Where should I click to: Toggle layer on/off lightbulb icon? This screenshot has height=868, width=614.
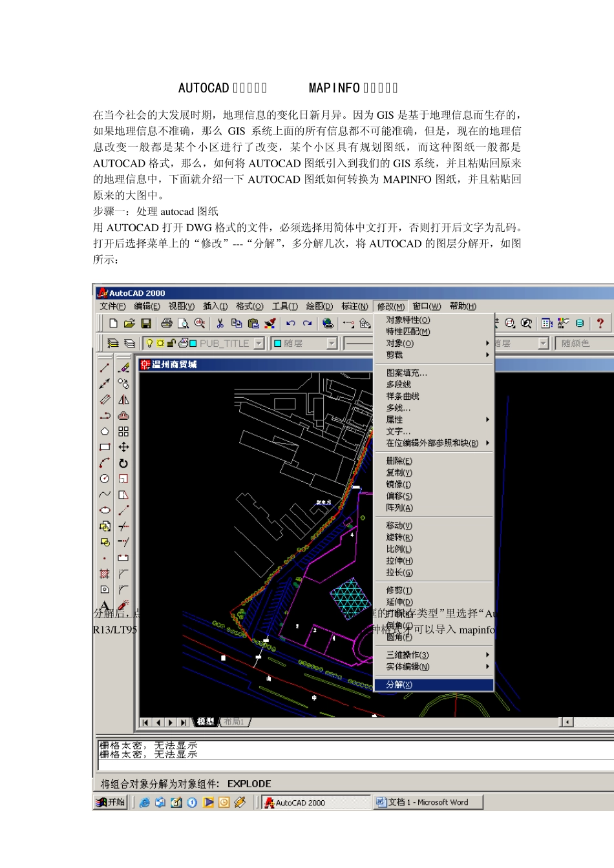(x=150, y=344)
